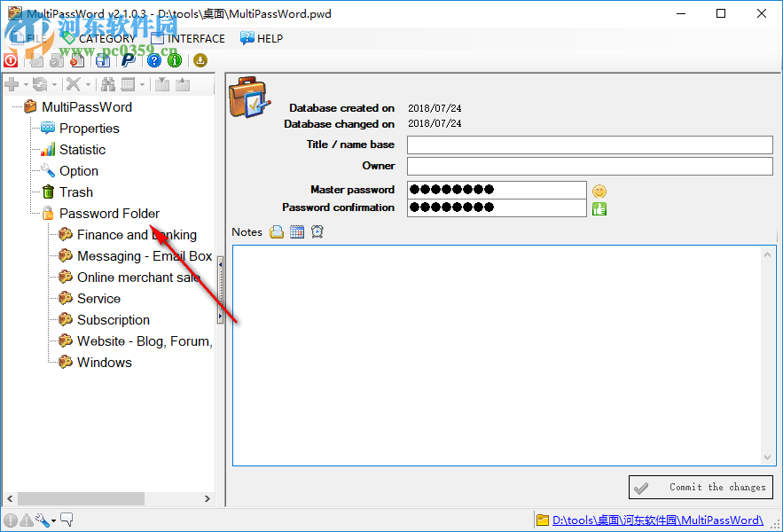This screenshot has height=532, width=783.
Task: Open the search binoculars icon
Action: (110, 83)
